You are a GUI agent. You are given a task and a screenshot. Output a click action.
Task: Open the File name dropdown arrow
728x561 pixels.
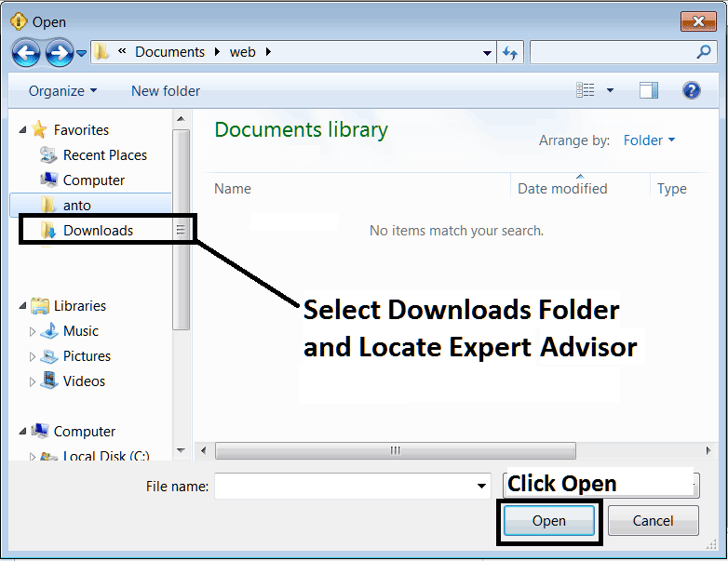click(482, 486)
